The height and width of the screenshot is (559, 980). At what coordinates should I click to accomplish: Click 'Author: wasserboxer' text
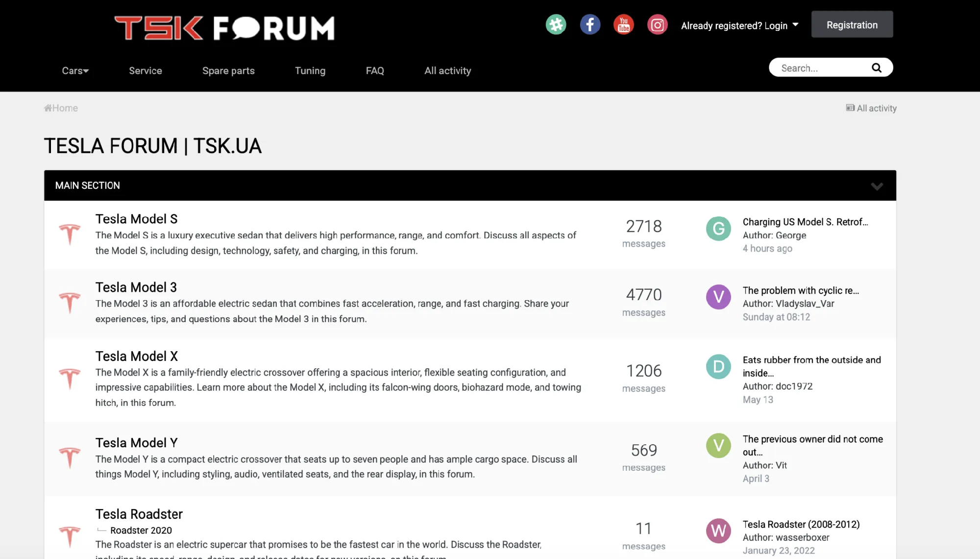[x=786, y=537]
